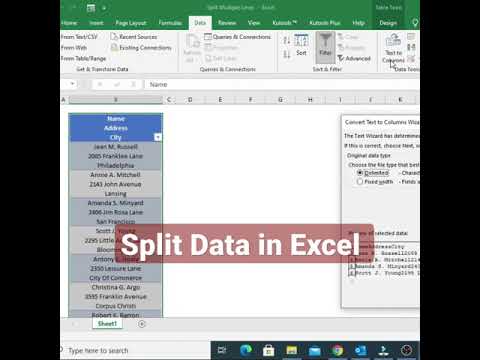Switch to the Home tab

coord(69,23)
